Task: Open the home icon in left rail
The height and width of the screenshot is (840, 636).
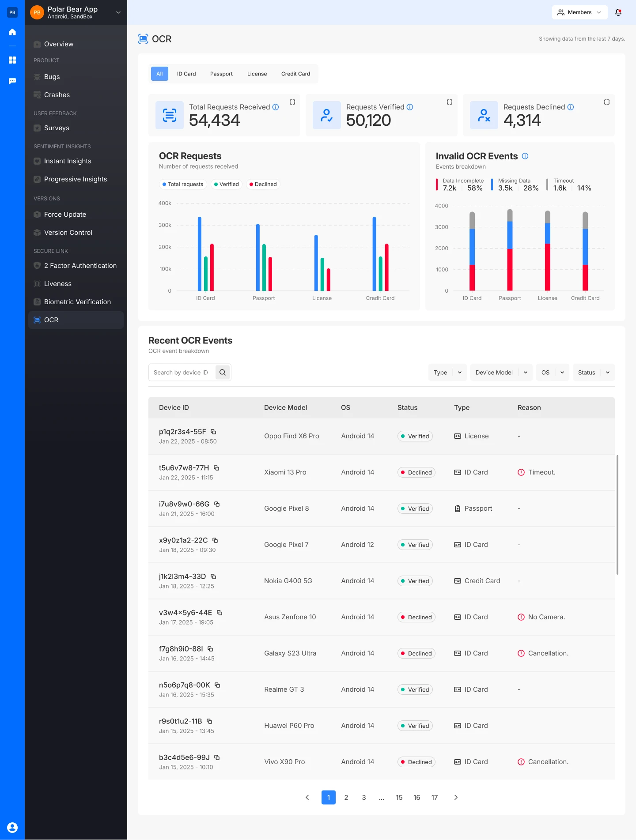Action: click(x=12, y=32)
